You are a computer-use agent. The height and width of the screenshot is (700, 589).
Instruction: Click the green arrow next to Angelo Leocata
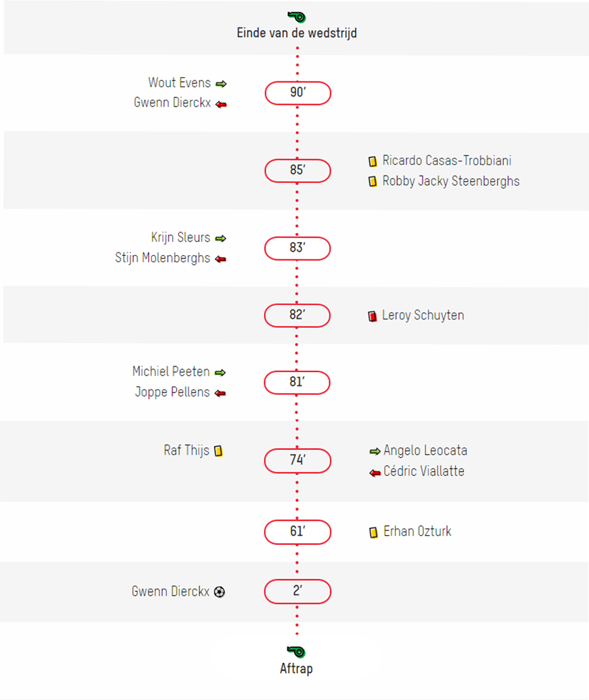374,452
